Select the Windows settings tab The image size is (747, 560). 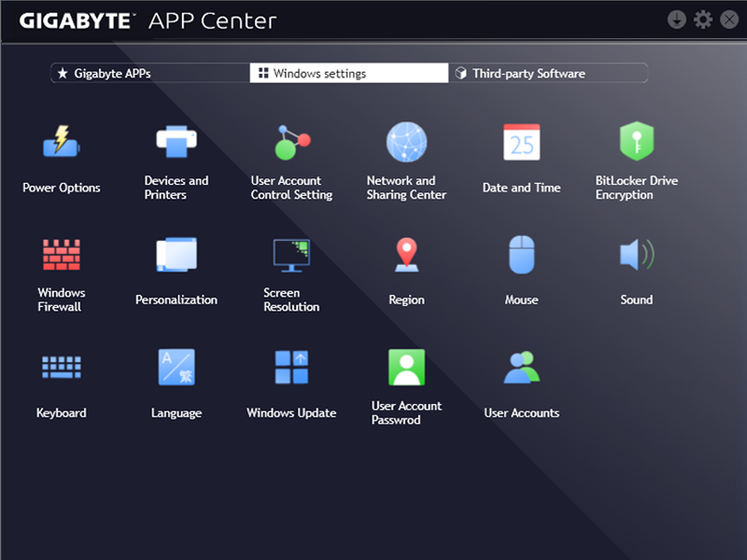coord(348,74)
